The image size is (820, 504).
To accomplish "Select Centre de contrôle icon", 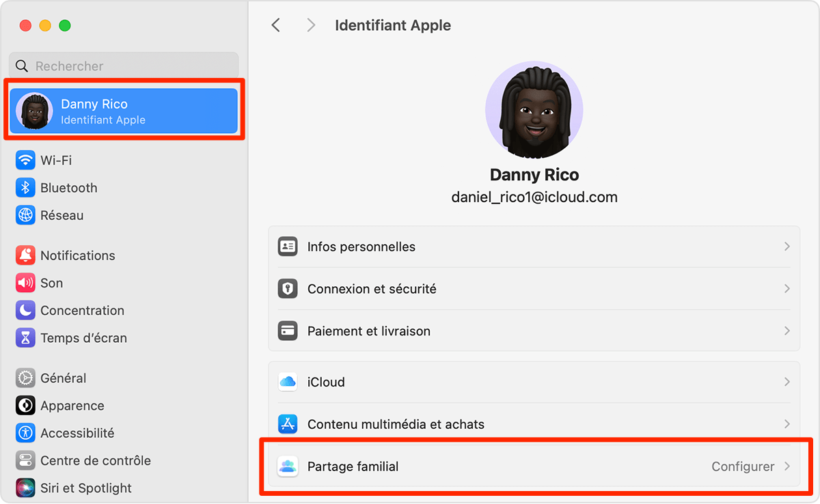I will [25, 460].
